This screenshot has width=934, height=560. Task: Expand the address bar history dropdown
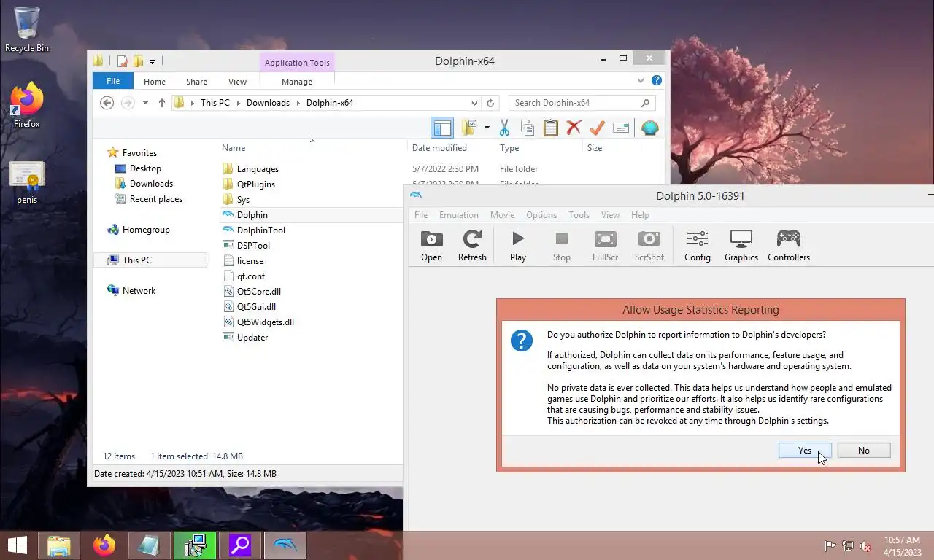coord(474,103)
